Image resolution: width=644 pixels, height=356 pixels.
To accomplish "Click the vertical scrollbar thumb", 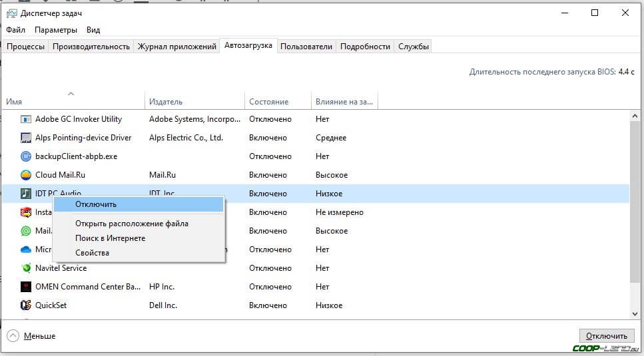I will click(x=635, y=203).
